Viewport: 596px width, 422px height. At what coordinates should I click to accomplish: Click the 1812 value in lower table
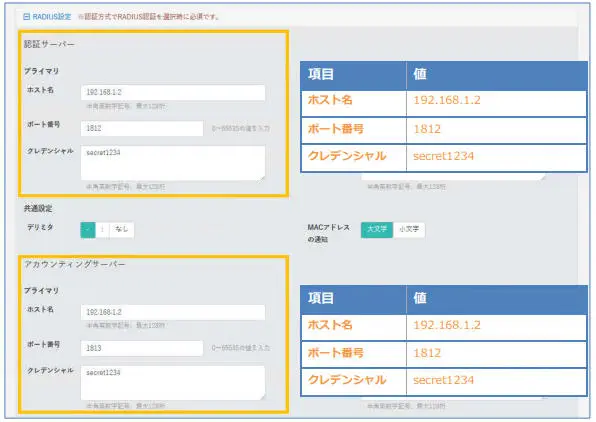coord(427,353)
